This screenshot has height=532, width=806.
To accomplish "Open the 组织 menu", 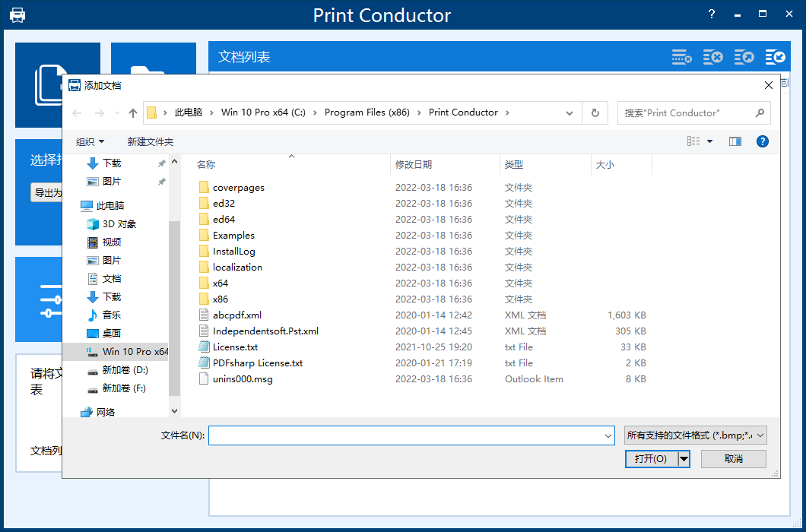I will point(90,141).
